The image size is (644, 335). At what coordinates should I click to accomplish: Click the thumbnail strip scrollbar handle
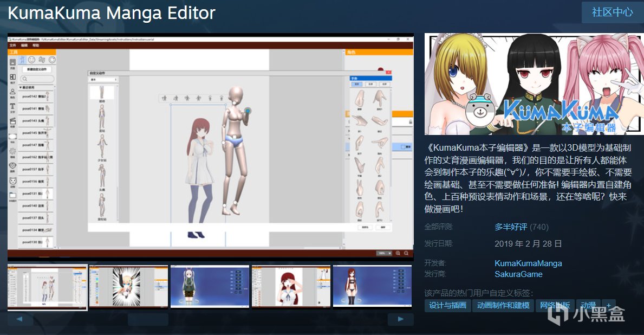click(148, 319)
